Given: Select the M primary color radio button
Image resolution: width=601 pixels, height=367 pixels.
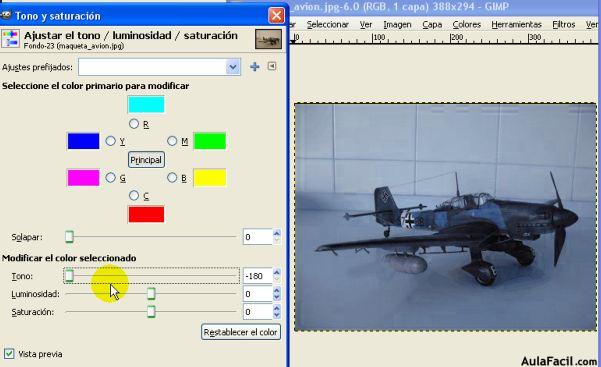Looking at the screenshot, I should 172,141.
